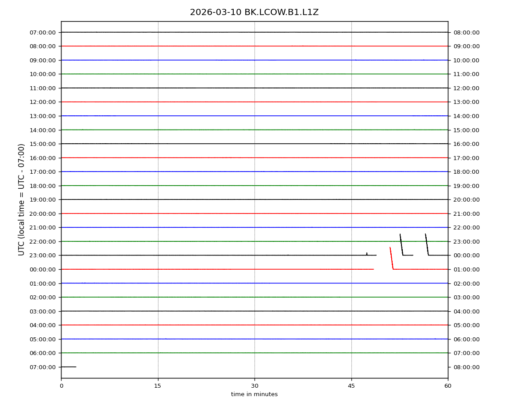This screenshot has width=509, height=420.
Task: Select left-axis UTC label 12:00:00
Action: [42, 102]
